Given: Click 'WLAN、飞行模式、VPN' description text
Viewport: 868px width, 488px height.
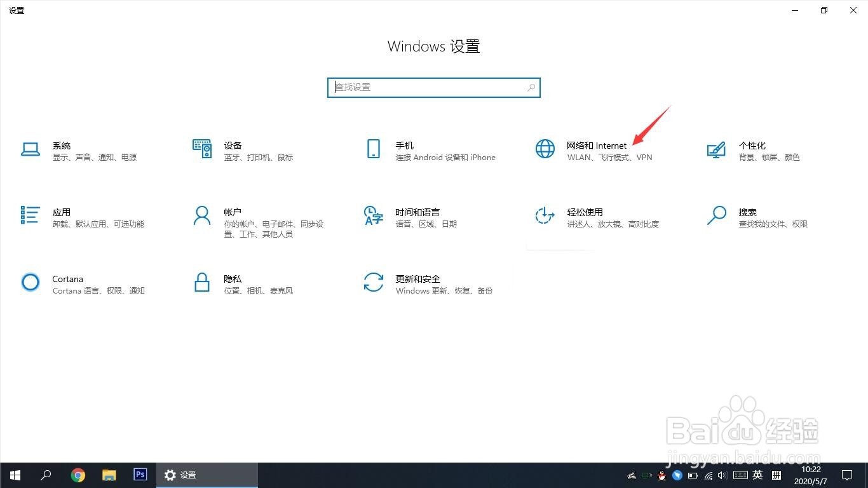Looking at the screenshot, I should [610, 158].
